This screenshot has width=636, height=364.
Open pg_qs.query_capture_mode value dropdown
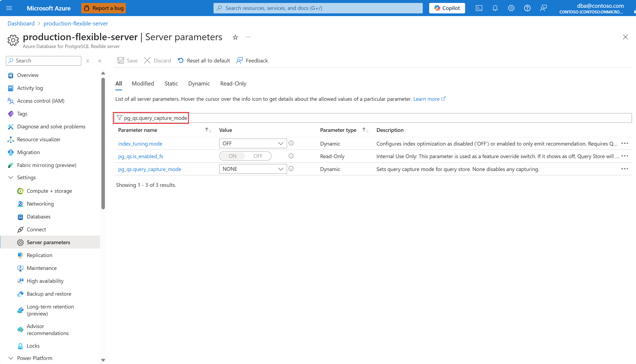[x=253, y=169]
